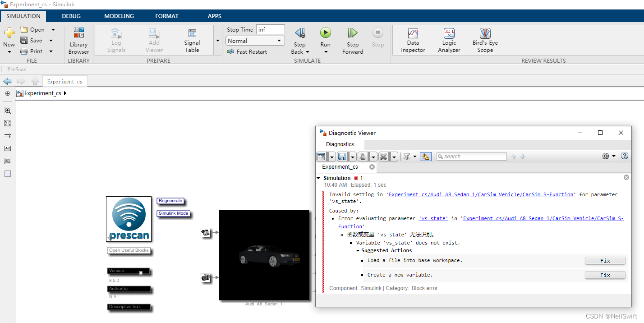Switch to the FORMAT ribbon tab

167,16
